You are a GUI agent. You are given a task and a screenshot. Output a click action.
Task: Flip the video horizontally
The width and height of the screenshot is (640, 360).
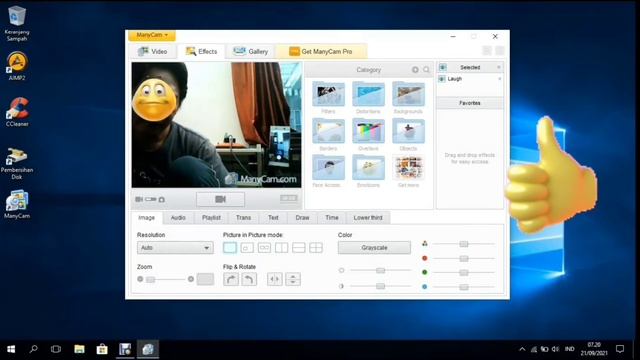pos(275,279)
